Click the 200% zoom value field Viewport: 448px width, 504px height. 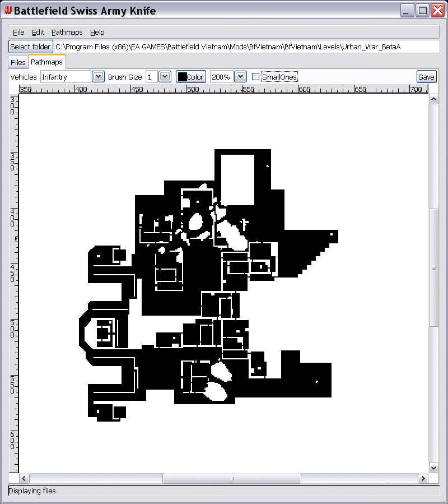[x=222, y=77]
